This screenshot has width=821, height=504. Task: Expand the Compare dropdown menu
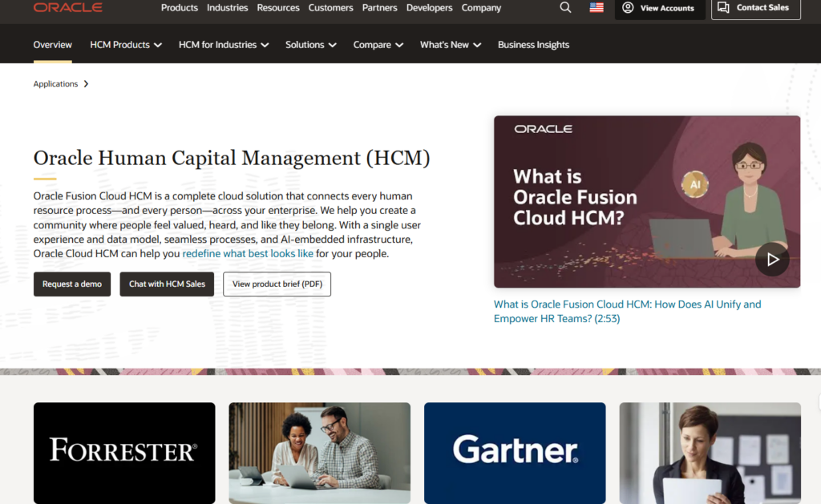click(x=378, y=45)
